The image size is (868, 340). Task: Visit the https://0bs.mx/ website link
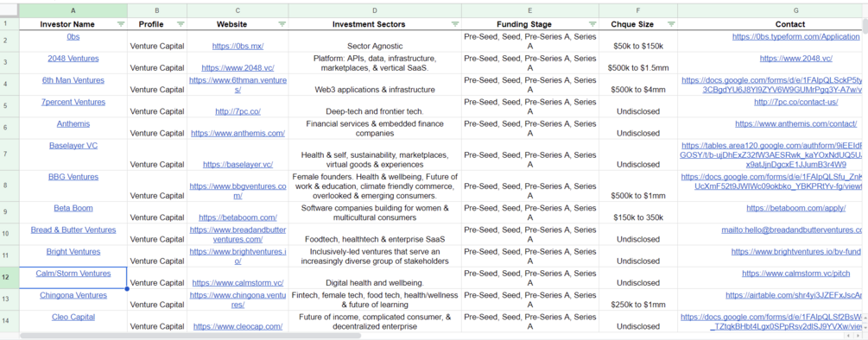coord(238,47)
